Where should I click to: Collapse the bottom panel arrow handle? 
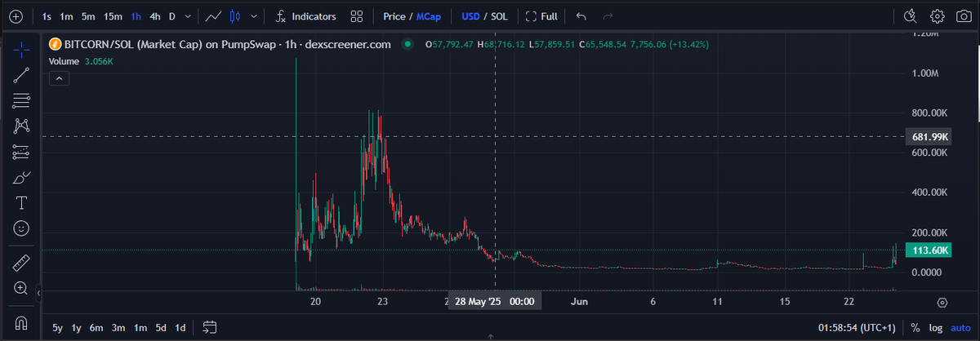tap(490, 336)
